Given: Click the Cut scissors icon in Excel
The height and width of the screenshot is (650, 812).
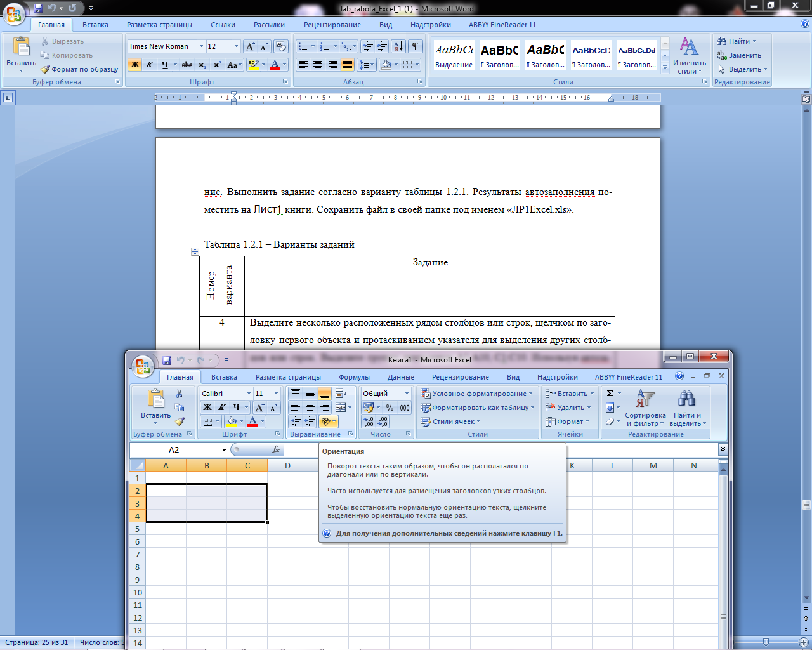Looking at the screenshot, I should point(180,394).
